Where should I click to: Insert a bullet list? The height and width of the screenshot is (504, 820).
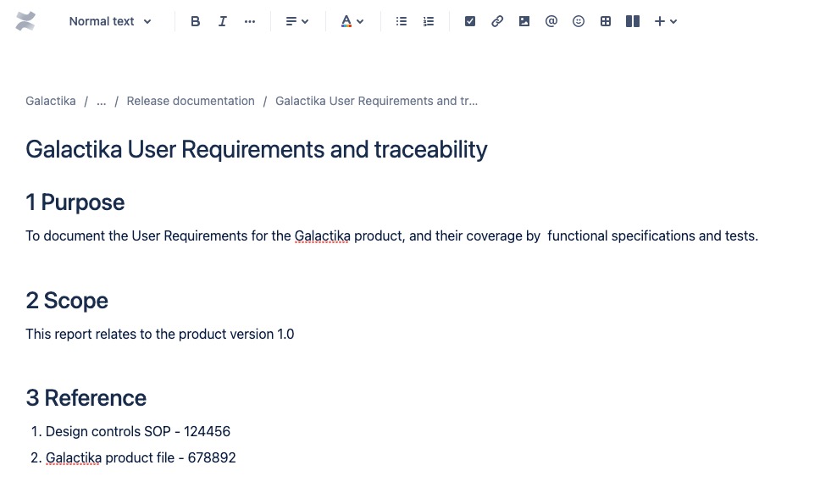(x=402, y=21)
